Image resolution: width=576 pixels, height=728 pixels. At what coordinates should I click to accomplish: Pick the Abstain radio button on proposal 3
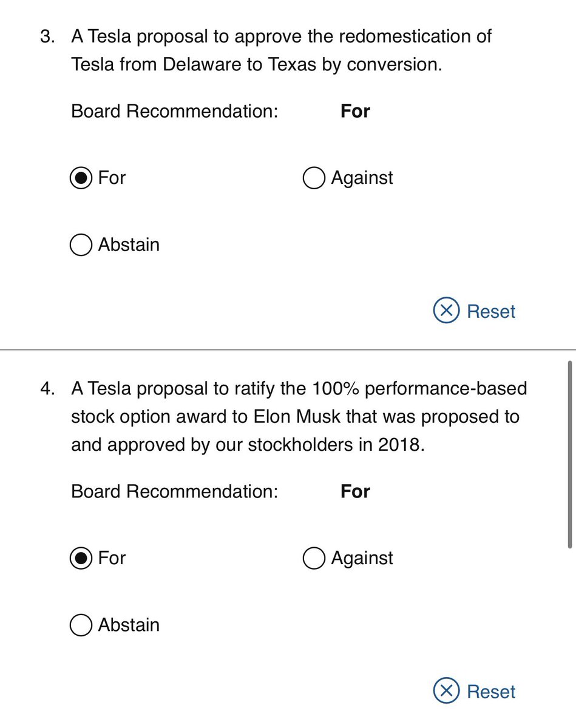point(81,245)
